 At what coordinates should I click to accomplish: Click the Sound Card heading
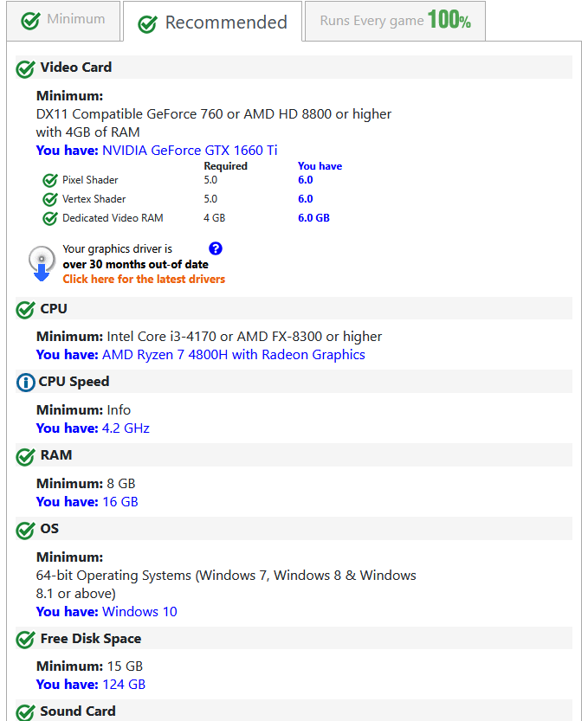point(78,711)
